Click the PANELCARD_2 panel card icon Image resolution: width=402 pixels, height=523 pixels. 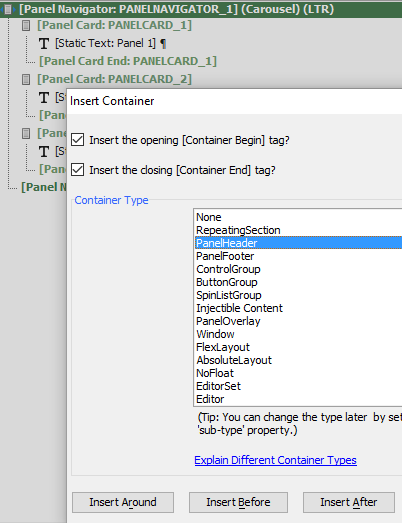coord(26,79)
